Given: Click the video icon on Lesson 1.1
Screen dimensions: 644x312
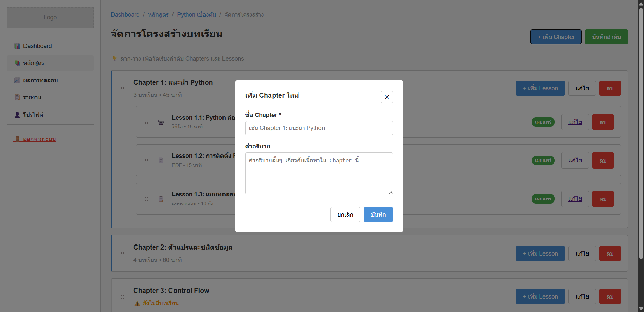Looking at the screenshot, I should click(161, 122).
